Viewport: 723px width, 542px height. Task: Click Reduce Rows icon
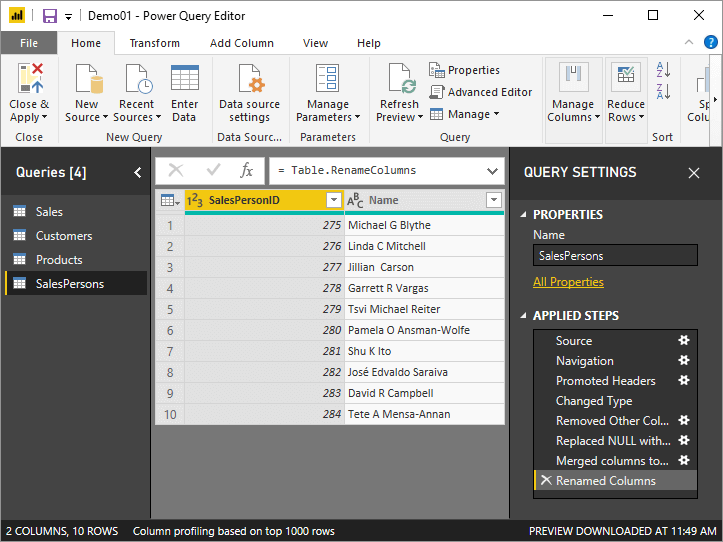[626, 77]
